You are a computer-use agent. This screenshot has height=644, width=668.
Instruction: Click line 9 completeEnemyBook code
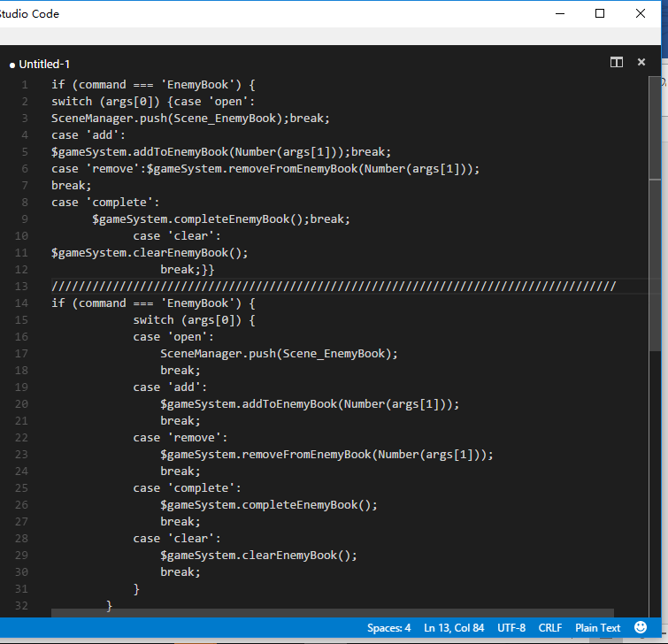click(221, 219)
